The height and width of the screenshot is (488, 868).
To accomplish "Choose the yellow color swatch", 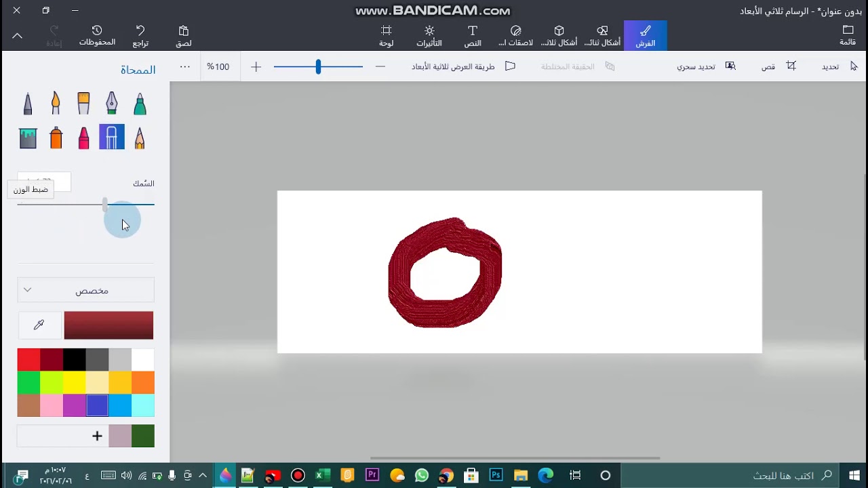I will coord(75,383).
